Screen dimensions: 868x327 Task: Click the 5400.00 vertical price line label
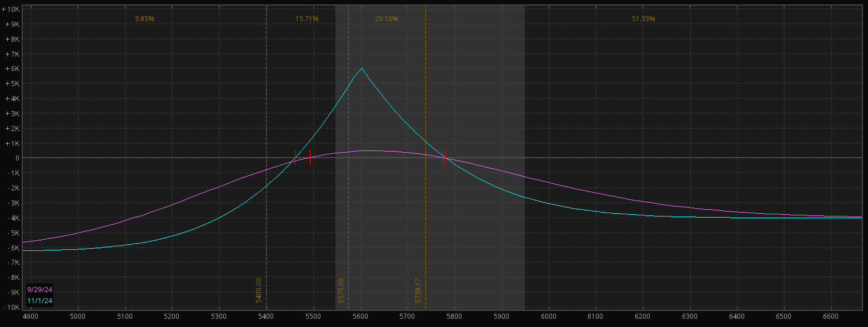259,290
